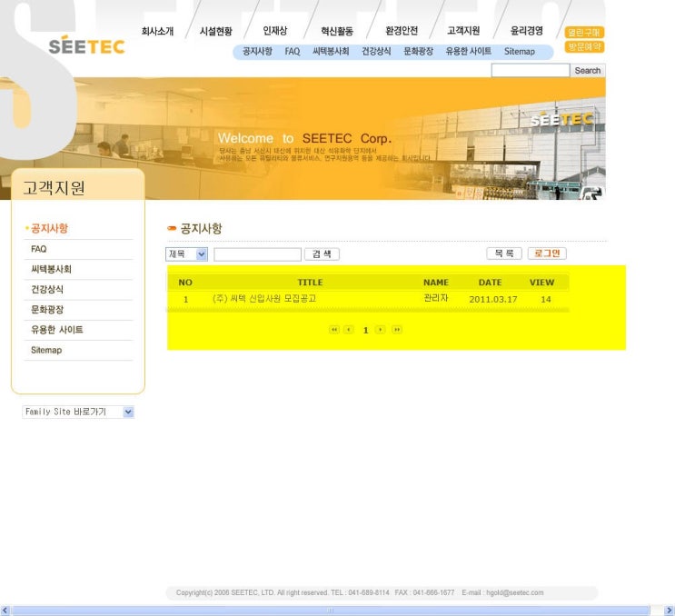Open 문화광장 in the left sidebar

(47, 310)
